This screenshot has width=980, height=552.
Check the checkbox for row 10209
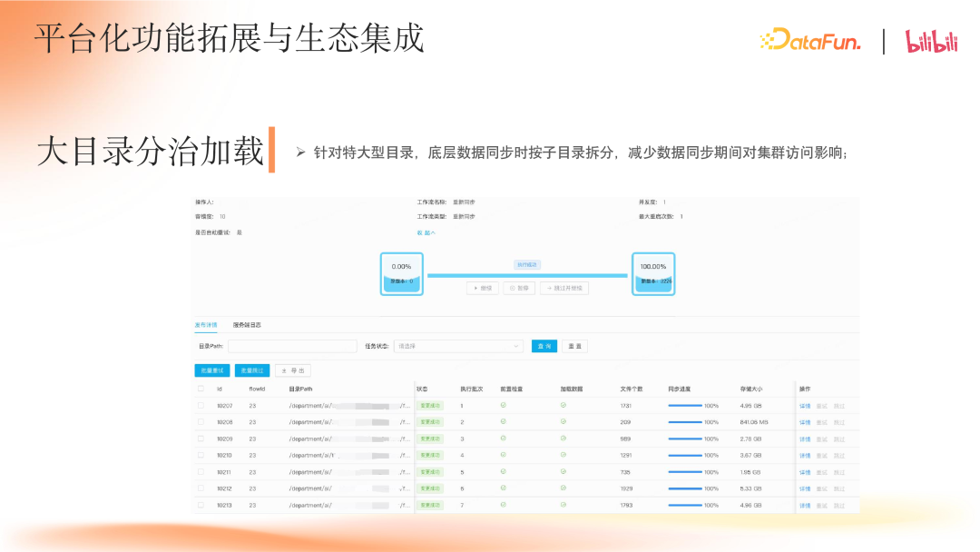[x=201, y=439]
